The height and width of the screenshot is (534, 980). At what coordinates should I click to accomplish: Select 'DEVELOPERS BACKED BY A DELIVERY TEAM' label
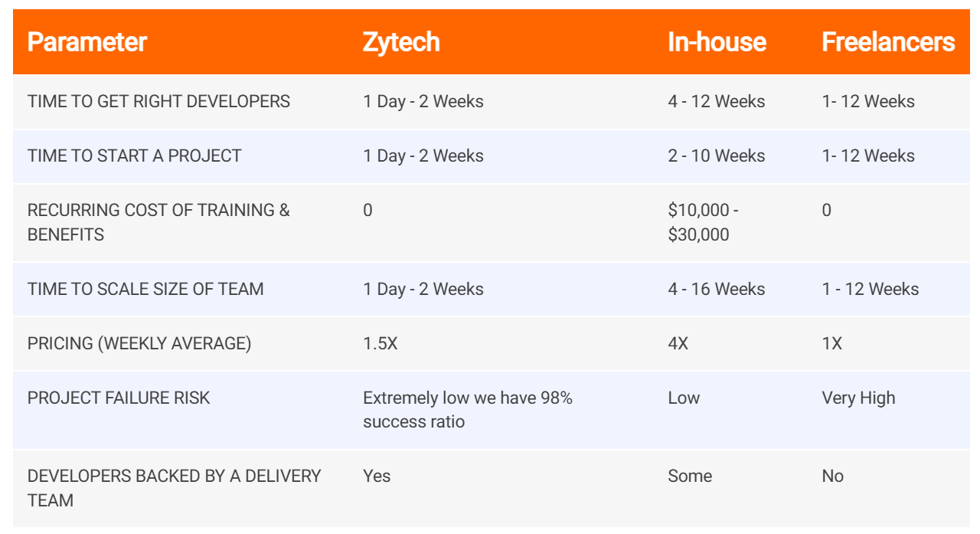tap(174, 488)
